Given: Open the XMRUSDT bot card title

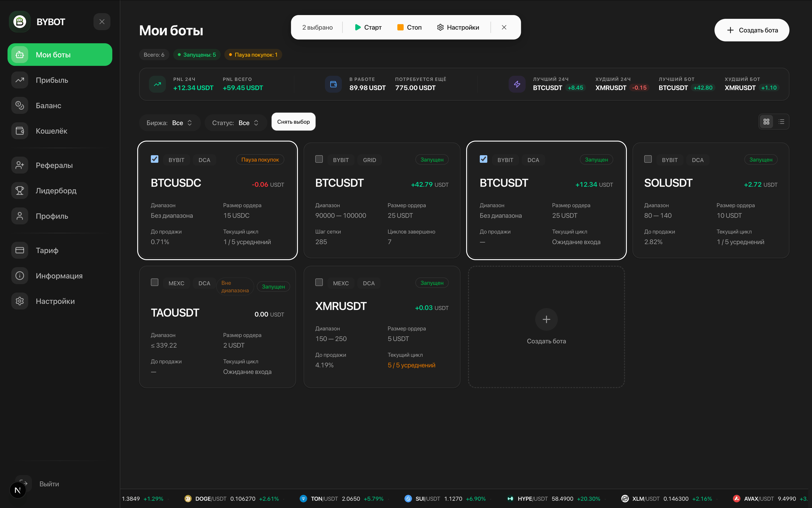Looking at the screenshot, I should [x=341, y=306].
